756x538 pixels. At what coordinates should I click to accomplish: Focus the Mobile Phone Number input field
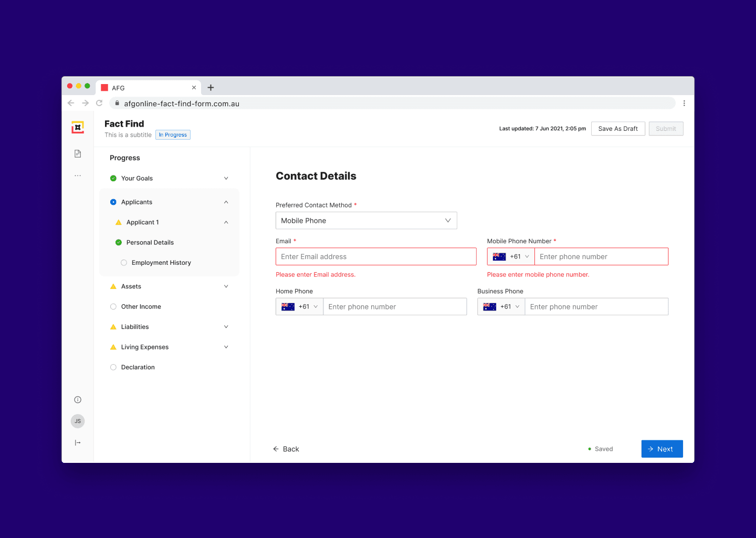602,256
